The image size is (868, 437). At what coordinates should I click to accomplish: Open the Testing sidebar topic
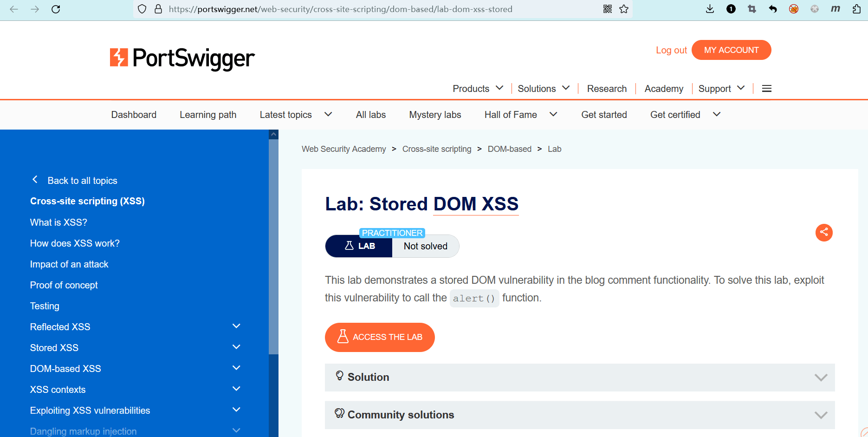tap(45, 306)
